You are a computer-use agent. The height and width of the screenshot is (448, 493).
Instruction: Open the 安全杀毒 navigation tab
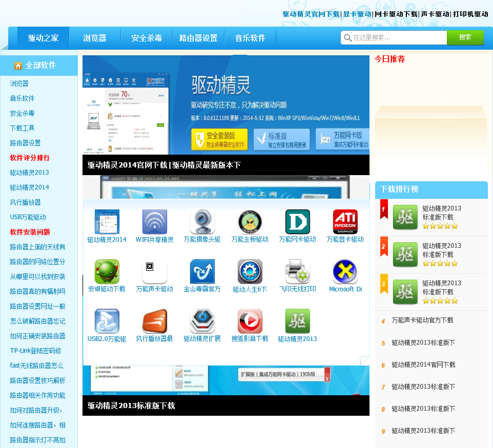coord(147,38)
